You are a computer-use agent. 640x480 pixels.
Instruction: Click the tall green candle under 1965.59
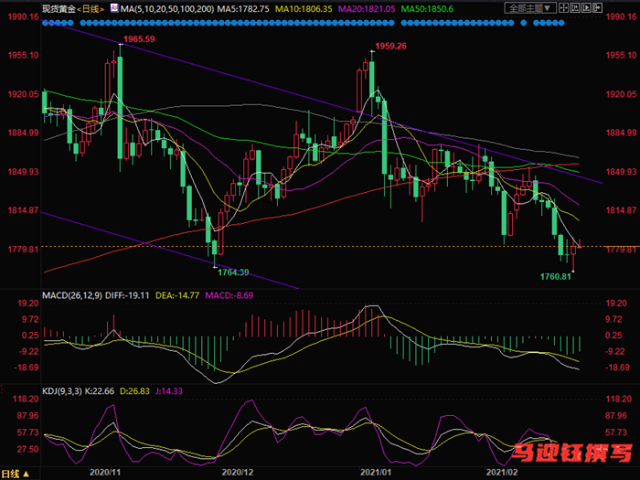120,107
